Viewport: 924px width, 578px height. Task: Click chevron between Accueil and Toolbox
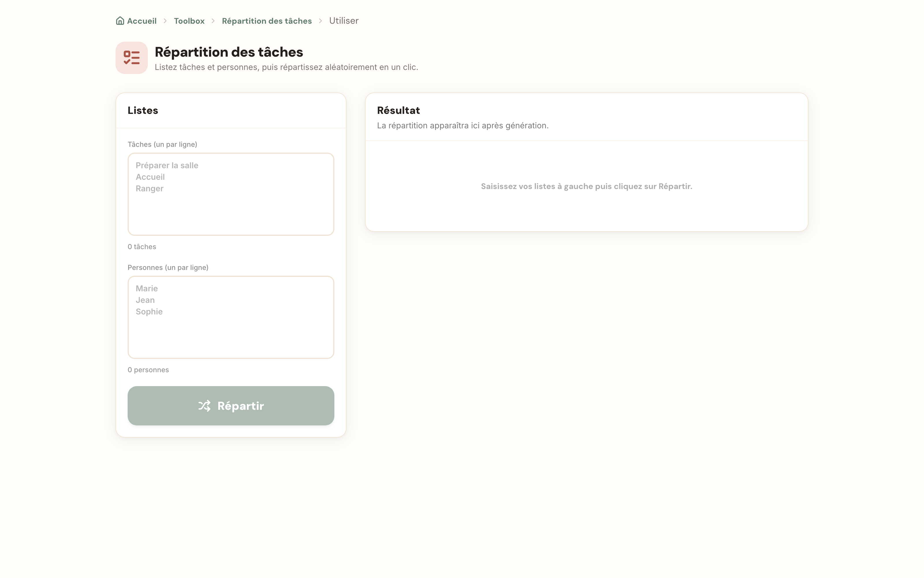point(165,21)
